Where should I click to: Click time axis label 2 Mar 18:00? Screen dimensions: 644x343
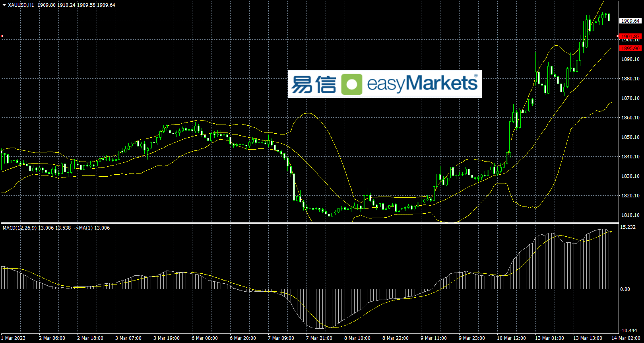90,338
